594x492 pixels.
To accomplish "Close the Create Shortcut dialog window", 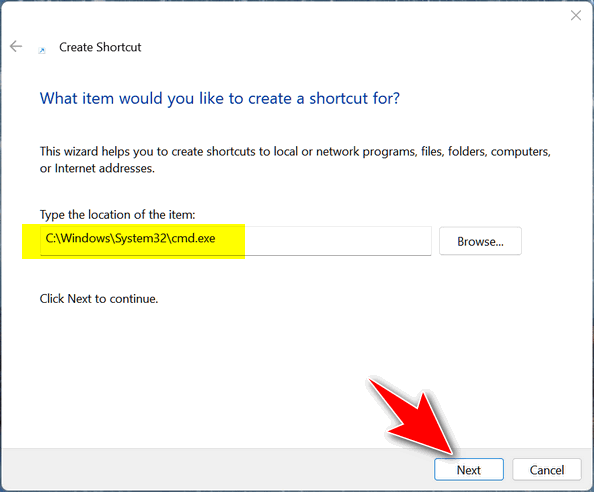I will click(576, 16).
